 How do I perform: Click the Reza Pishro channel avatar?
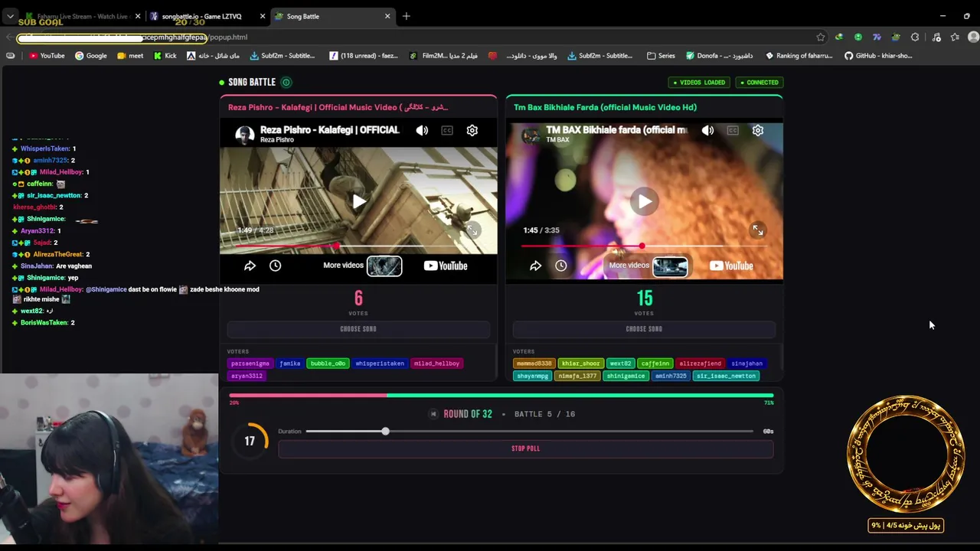tap(245, 135)
